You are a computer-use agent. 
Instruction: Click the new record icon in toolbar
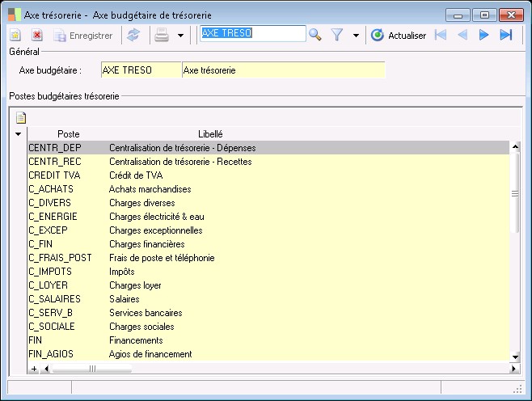(x=15, y=35)
